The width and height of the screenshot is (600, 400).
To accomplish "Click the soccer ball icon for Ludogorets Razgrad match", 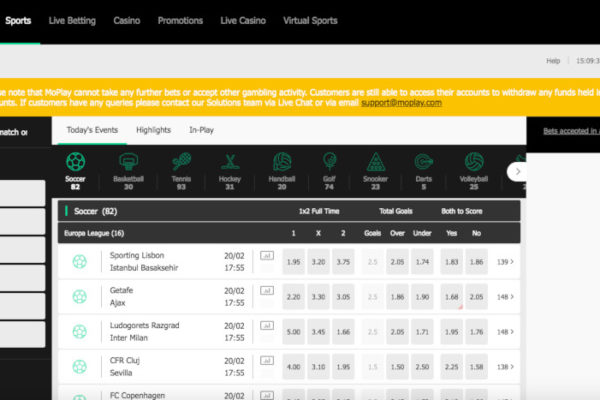I will 80,332.
